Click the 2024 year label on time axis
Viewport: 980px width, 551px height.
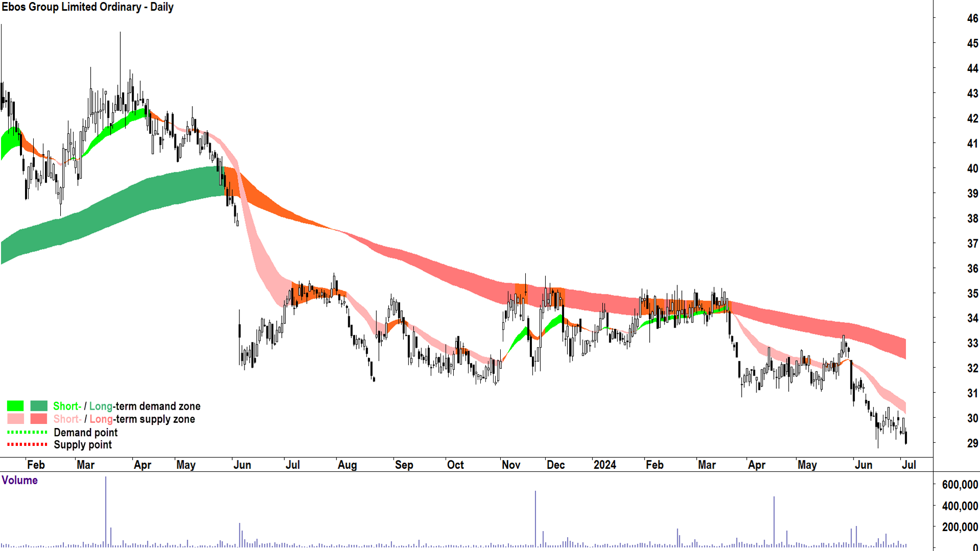coord(605,465)
